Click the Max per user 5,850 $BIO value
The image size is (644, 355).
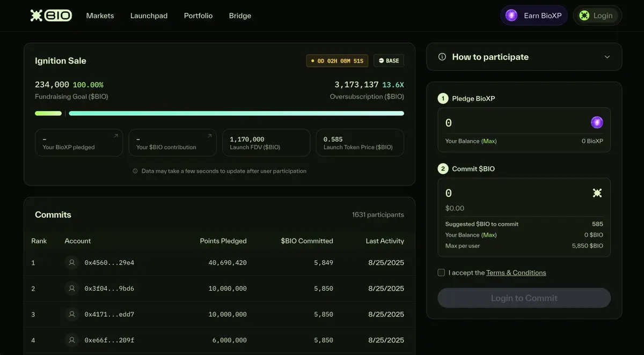(x=588, y=246)
